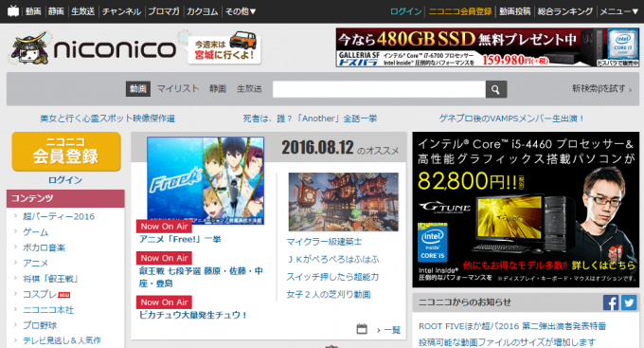Open niconico's Twitter page icon
Viewport: 644px width, 348px height.
pos(629,302)
